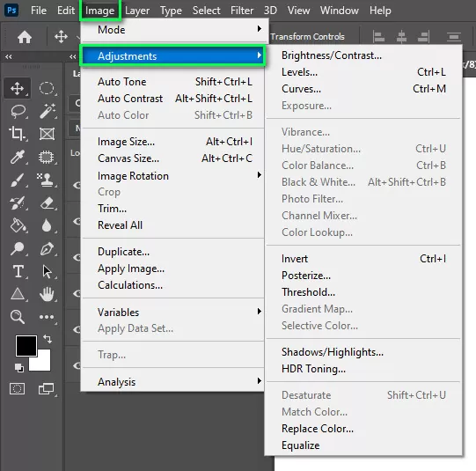Select the Triangle shape tool
This screenshot has width=476, height=471.
pyautogui.click(x=18, y=294)
